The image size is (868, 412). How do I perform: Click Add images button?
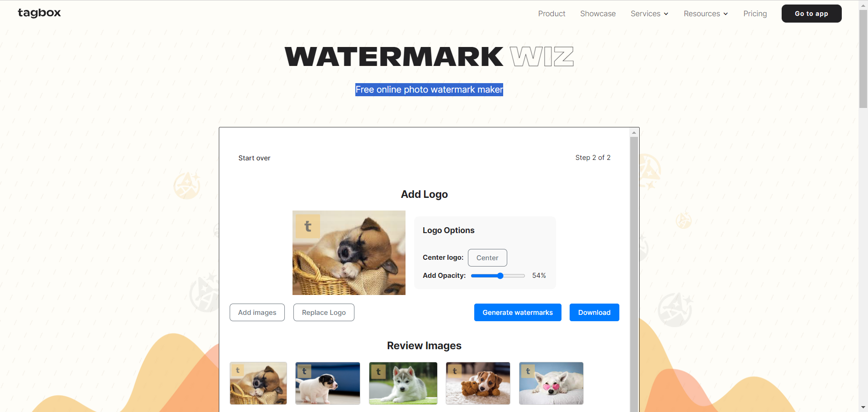(257, 313)
